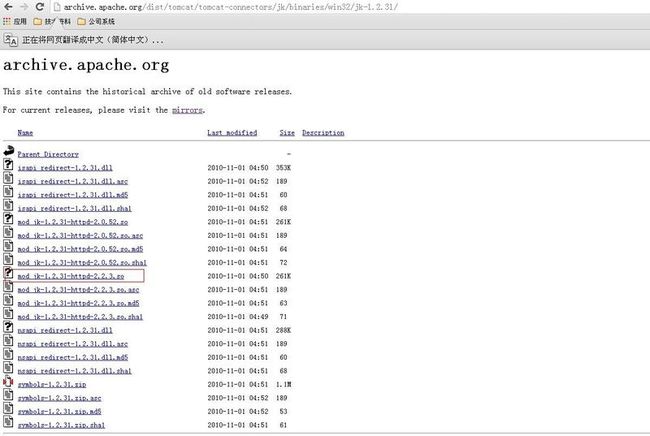Download mod_jk-1.2.31-httpd-2.0.52.so
The width and height of the screenshot is (650, 436).
[x=73, y=222]
